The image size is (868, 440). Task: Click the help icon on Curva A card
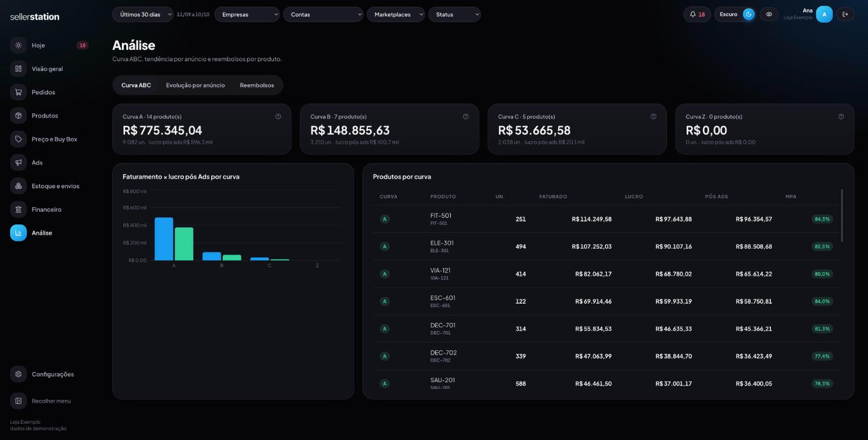pos(278,117)
